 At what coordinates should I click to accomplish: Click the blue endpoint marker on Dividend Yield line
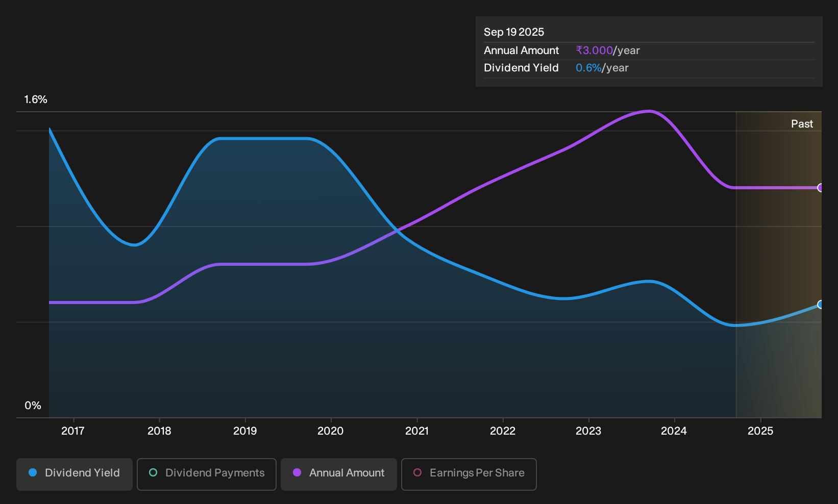[x=821, y=305]
